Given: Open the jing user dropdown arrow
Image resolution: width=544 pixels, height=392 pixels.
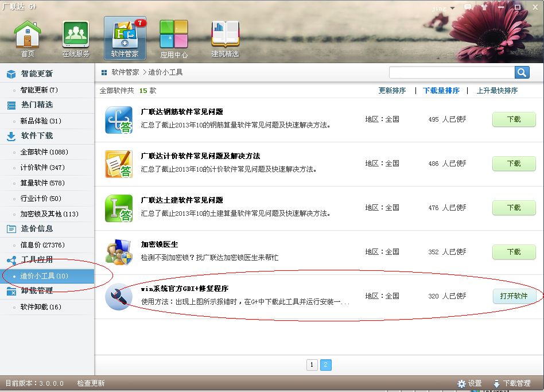Looking at the screenshot, I should pos(452,8).
